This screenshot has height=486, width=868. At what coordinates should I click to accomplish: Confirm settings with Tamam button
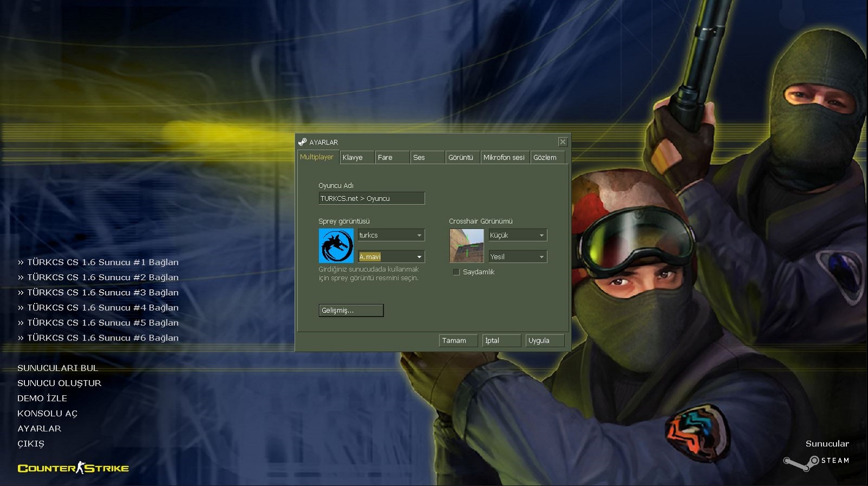pyautogui.click(x=457, y=340)
